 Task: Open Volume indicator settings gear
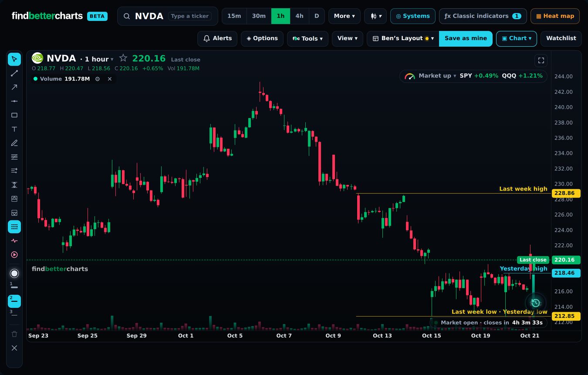coord(98,79)
